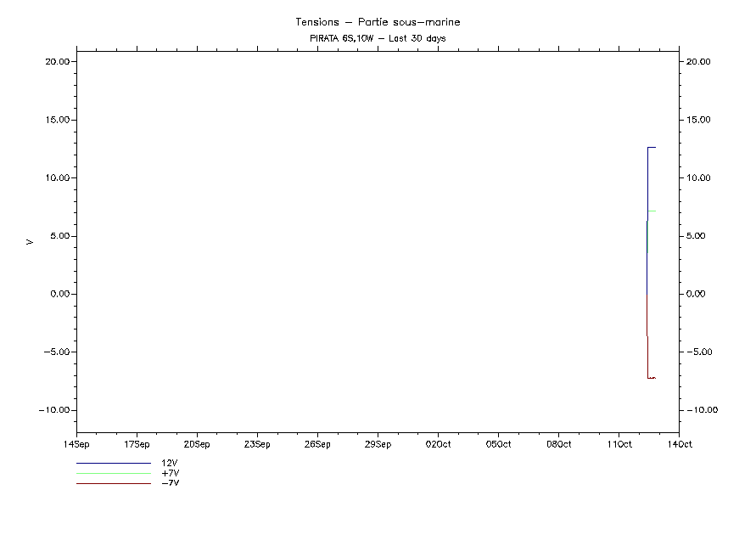Click the 20.00 tick label on left axis
The image size is (756, 535).
[57, 62]
